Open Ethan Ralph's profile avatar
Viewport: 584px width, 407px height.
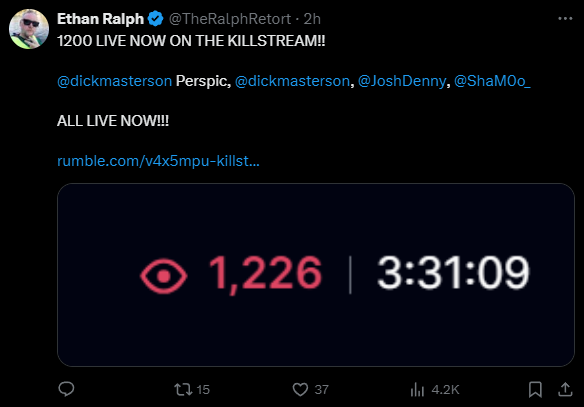click(29, 29)
